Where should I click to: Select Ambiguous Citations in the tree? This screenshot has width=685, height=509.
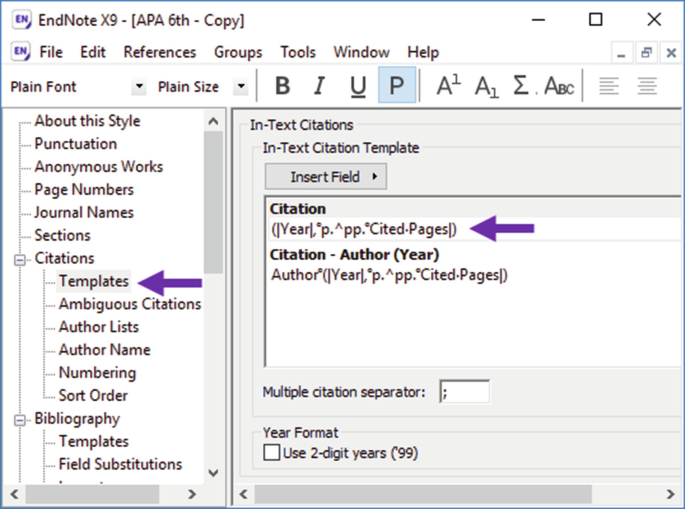[129, 304]
